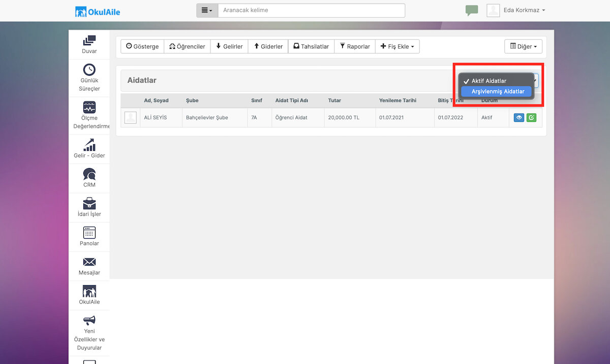
Task: Select Arşivlenmiş Aidatlar option
Action: (496, 91)
